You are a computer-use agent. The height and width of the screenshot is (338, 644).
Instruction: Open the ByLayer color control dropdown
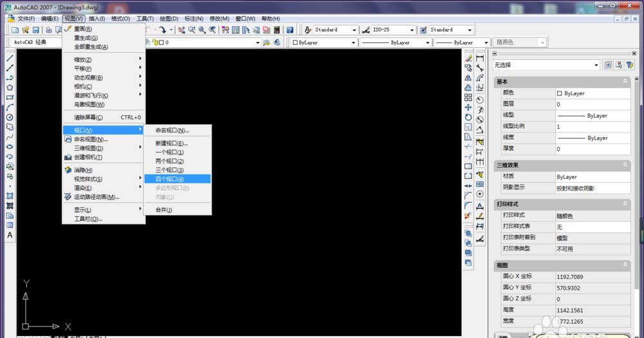pyautogui.click(x=353, y=42)
